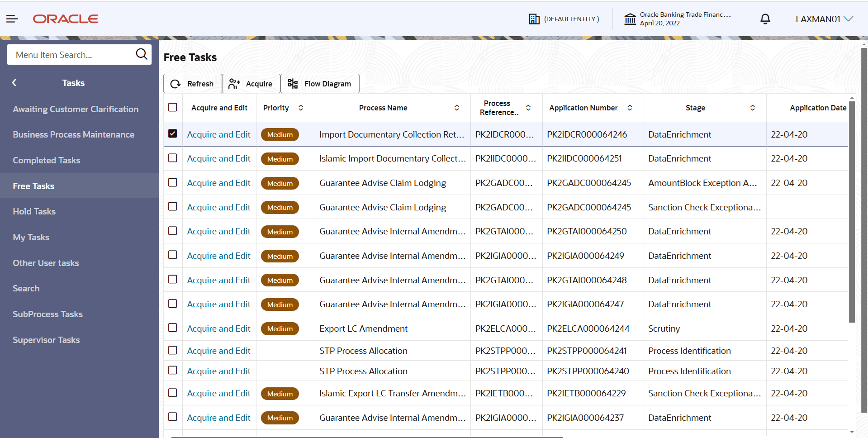868x438 pixels.
Task: Click the search magnifier icon
Action: tap(142, 54)
